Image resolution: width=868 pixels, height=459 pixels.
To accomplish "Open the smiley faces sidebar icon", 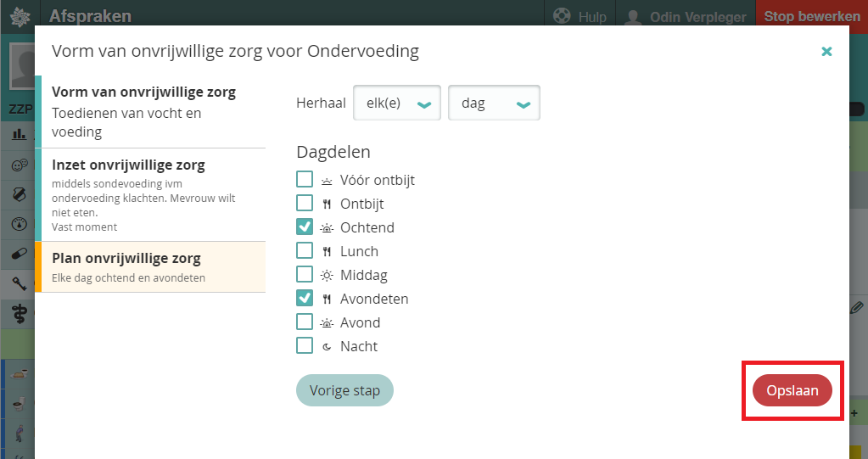I will 18,165.
